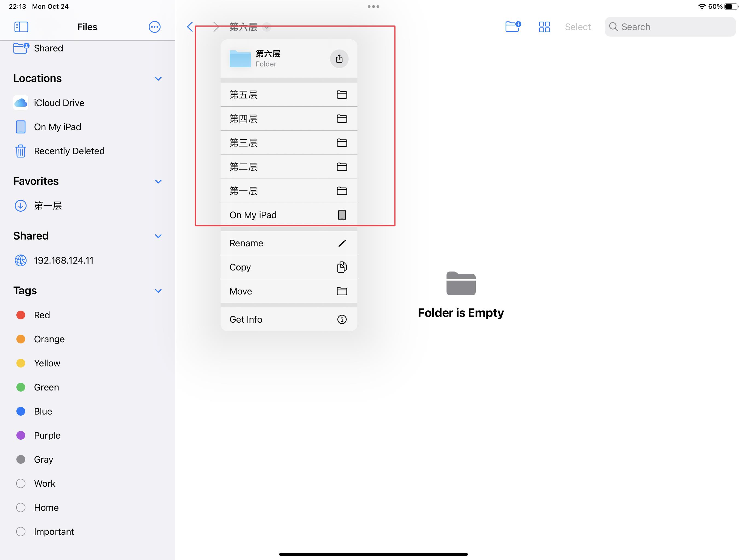
Task: Tap the Select button in toolbar
Action: (578, 27)
